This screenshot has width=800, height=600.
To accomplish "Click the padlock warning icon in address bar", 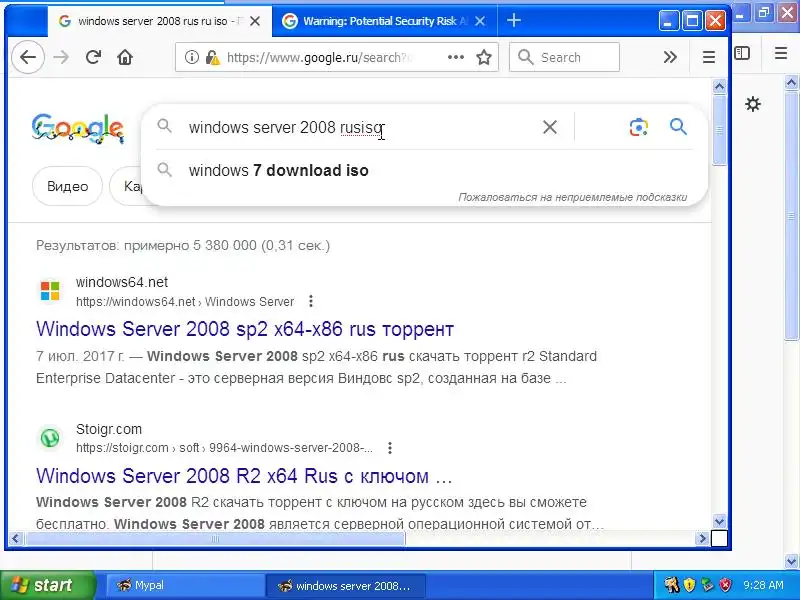I will [212, 58].
